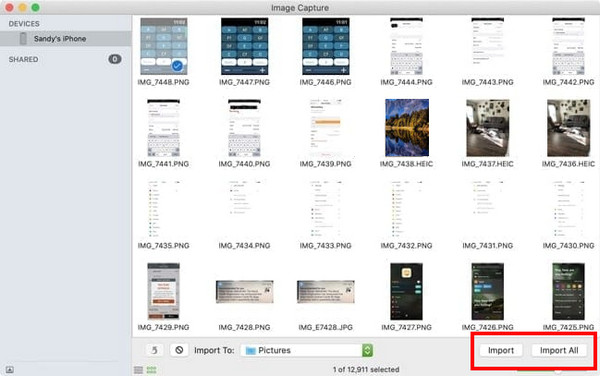Click the '1 of 12,911 selected' status text
The image size is (600, 376).
click(366, 369)
